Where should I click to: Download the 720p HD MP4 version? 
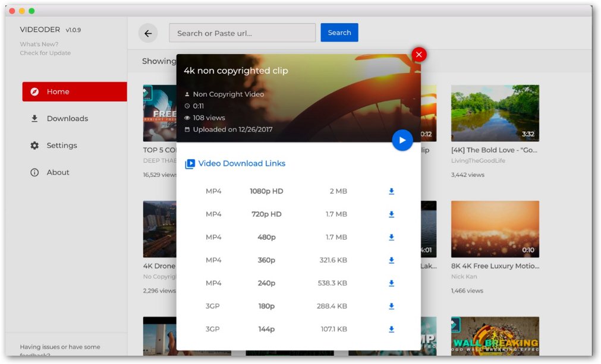[x=391, y=214]
